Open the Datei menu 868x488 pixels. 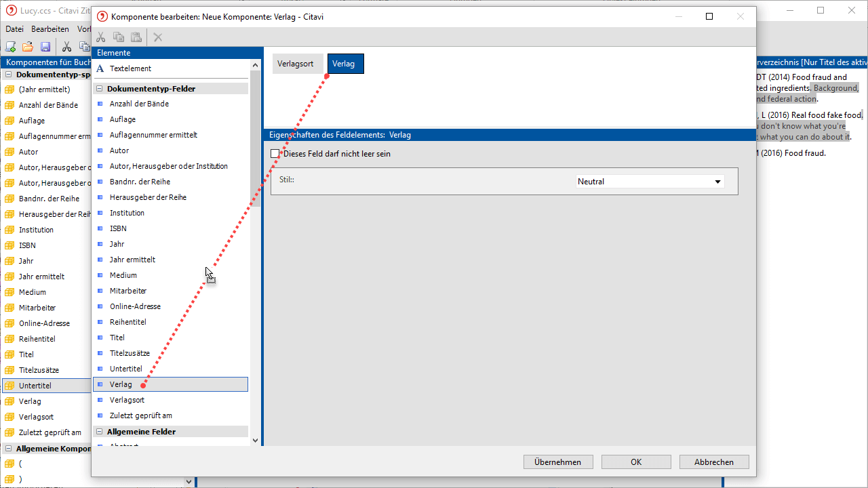pyautogui.click(x=14, y=29)
